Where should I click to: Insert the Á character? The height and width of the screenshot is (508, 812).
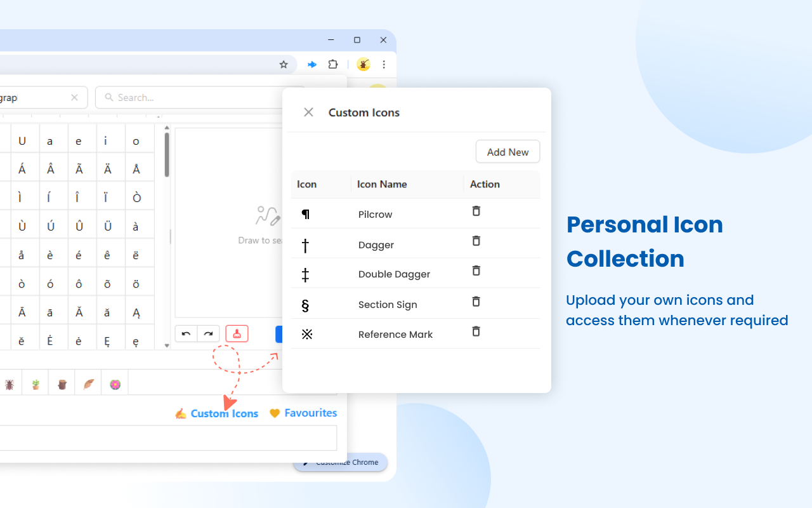tap(22, 170)
